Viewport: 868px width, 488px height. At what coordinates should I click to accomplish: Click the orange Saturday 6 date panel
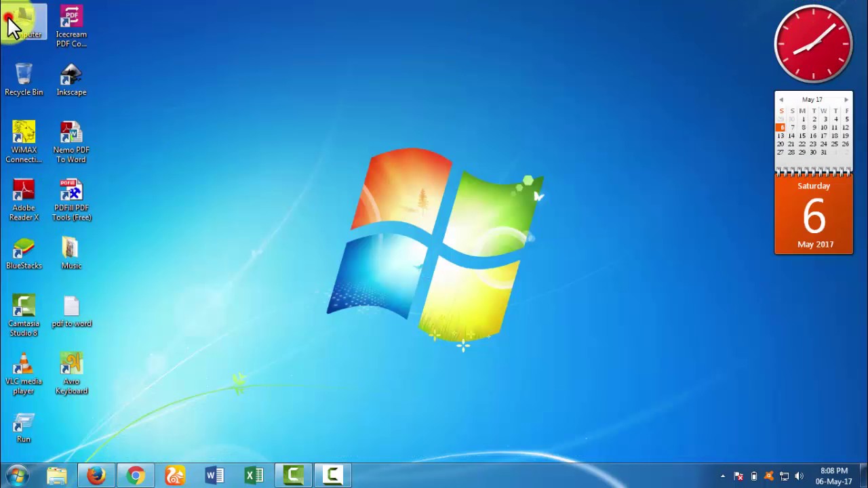coord(814,214)
